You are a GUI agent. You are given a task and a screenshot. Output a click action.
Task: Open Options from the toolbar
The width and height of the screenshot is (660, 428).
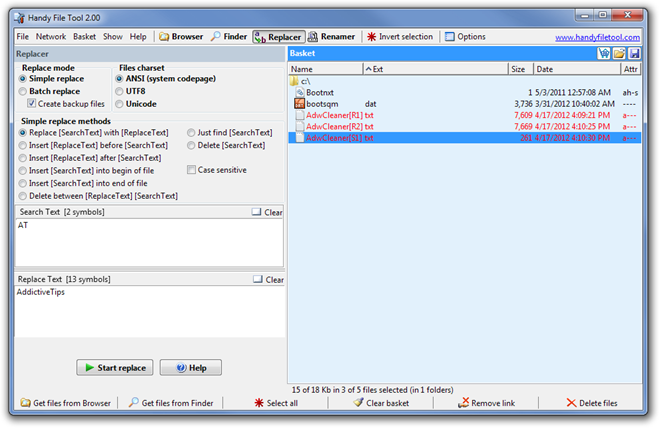(x=466, y=37)
